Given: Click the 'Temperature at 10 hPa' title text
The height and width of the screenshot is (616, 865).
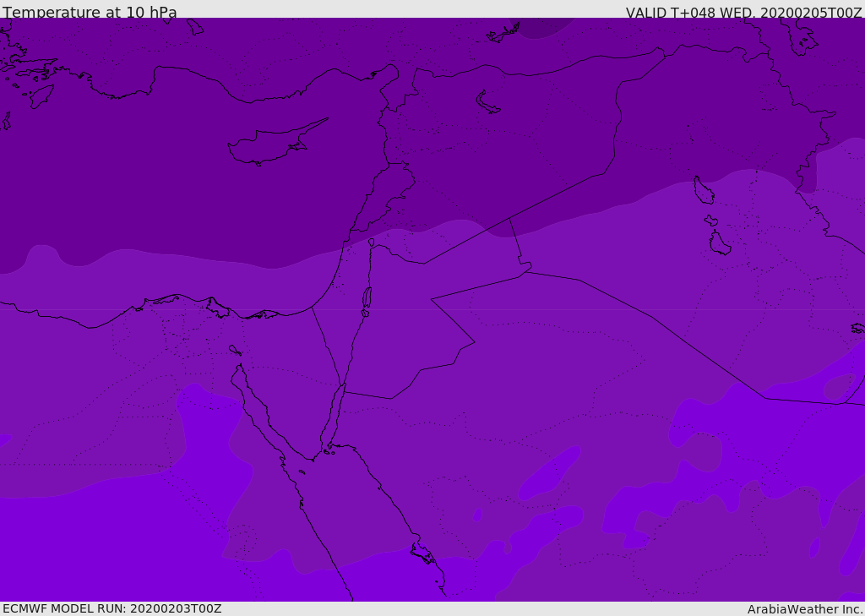Looking at the screenshot, I should click(x=90, y=12).
